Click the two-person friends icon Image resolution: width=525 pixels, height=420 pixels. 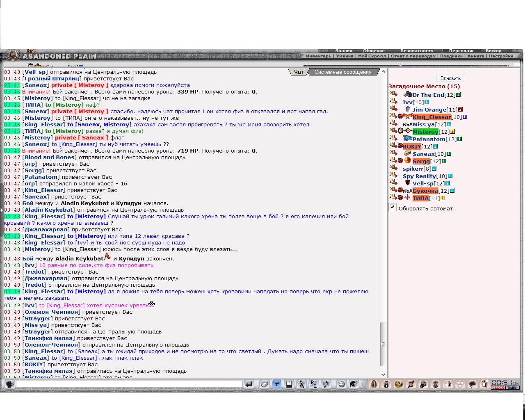click(x=447, y=384)
